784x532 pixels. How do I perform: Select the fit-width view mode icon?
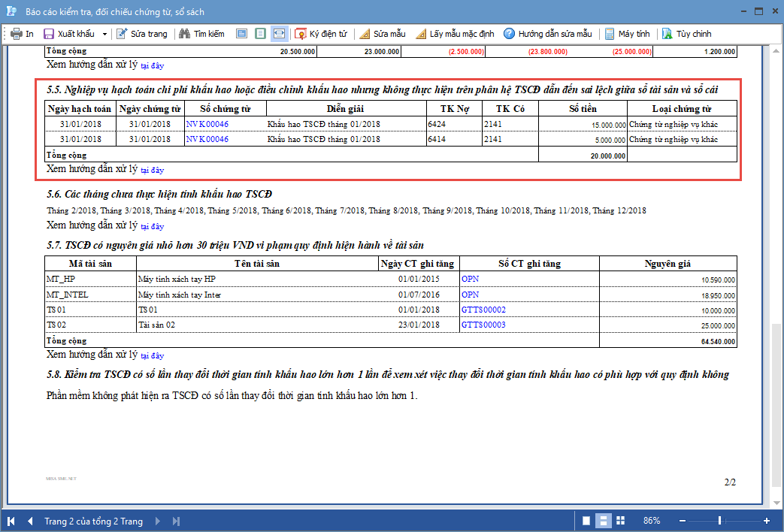(x=279, y=34)
